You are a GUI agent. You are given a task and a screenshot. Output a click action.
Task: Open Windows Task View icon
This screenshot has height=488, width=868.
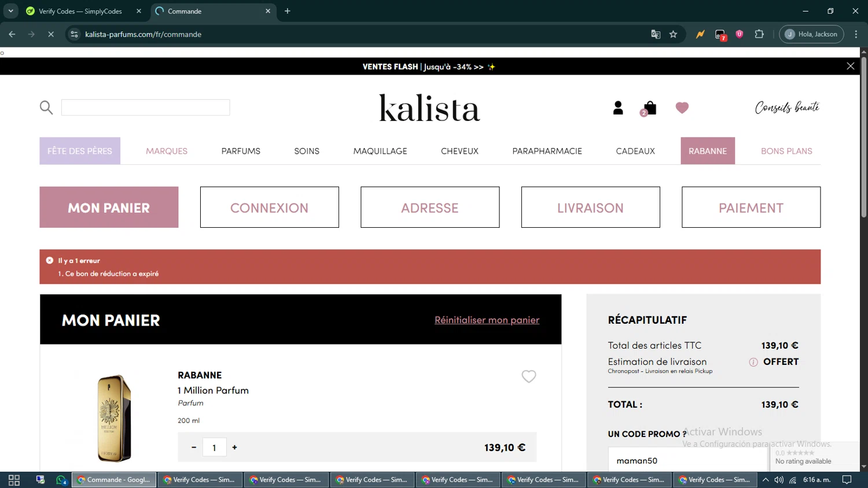point(14,480)
